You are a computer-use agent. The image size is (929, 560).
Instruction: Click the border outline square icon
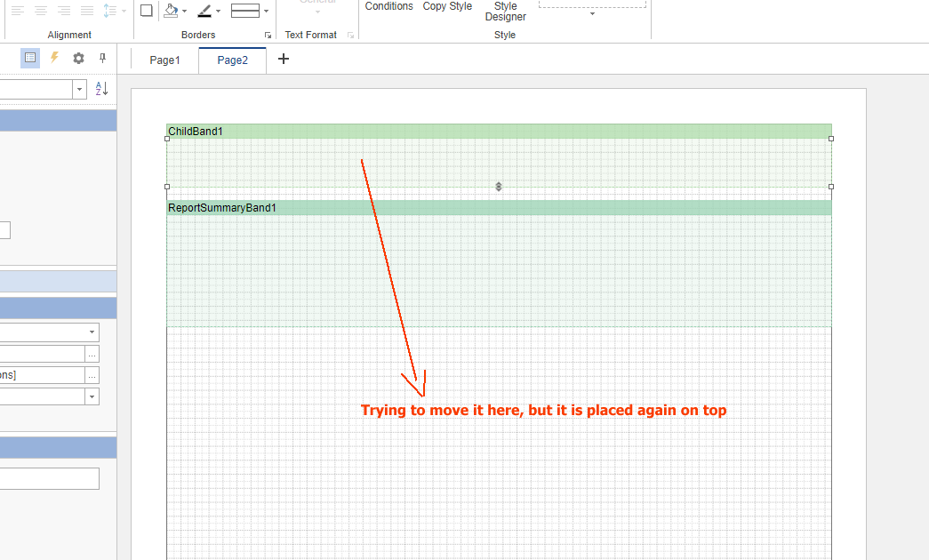[147, 11]
